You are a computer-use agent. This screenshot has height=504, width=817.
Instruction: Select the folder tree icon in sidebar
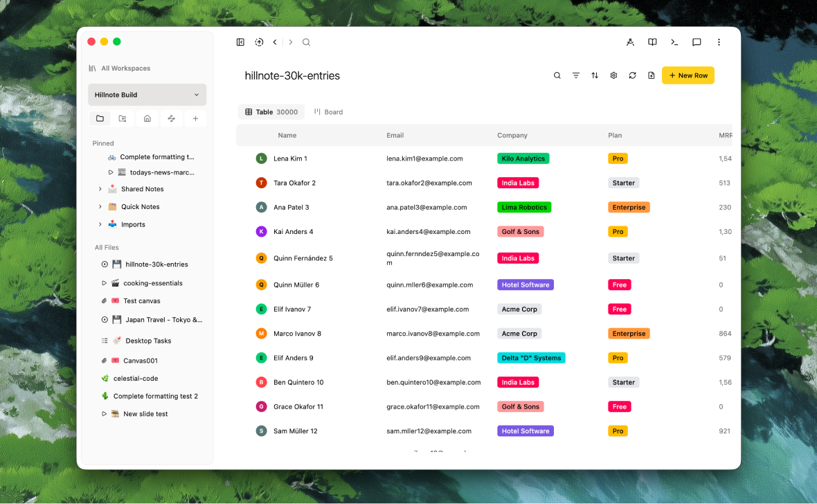pyautogui.click(x=123, y=119)
